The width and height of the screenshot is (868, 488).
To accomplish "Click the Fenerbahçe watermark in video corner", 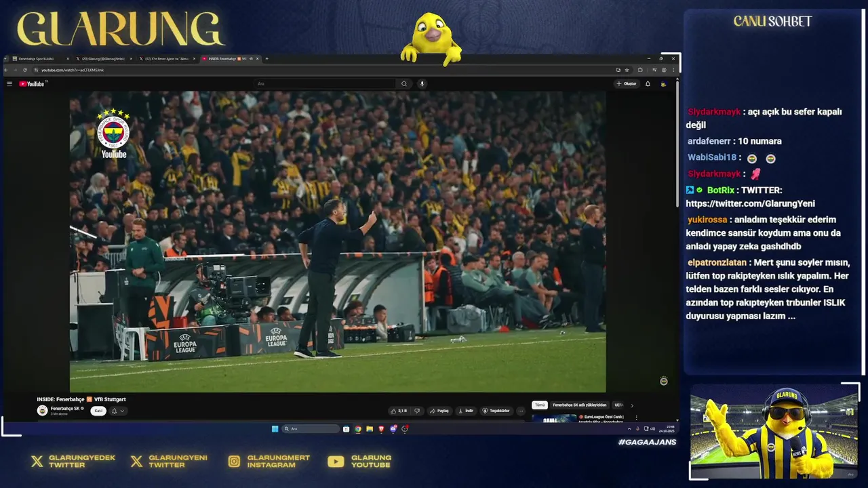I will click(664, 381).
